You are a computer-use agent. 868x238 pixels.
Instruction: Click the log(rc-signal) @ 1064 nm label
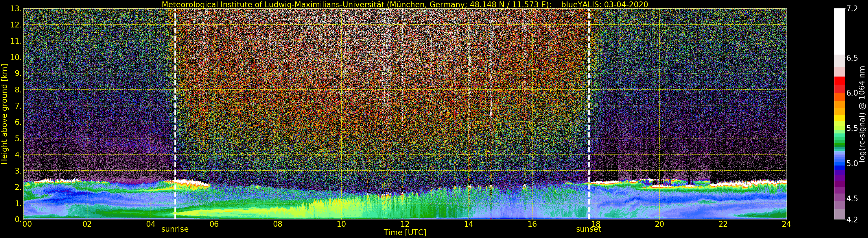(x=862, y=114)
